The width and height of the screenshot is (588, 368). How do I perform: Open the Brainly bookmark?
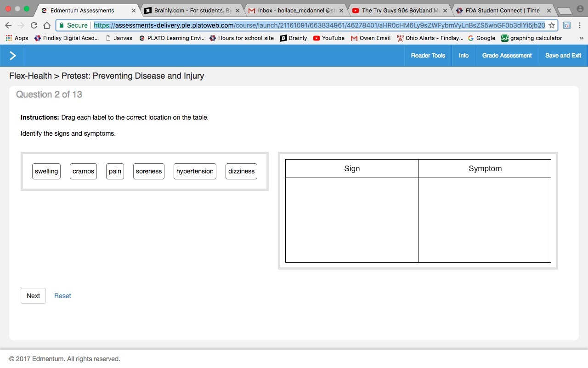pos(294,38)
